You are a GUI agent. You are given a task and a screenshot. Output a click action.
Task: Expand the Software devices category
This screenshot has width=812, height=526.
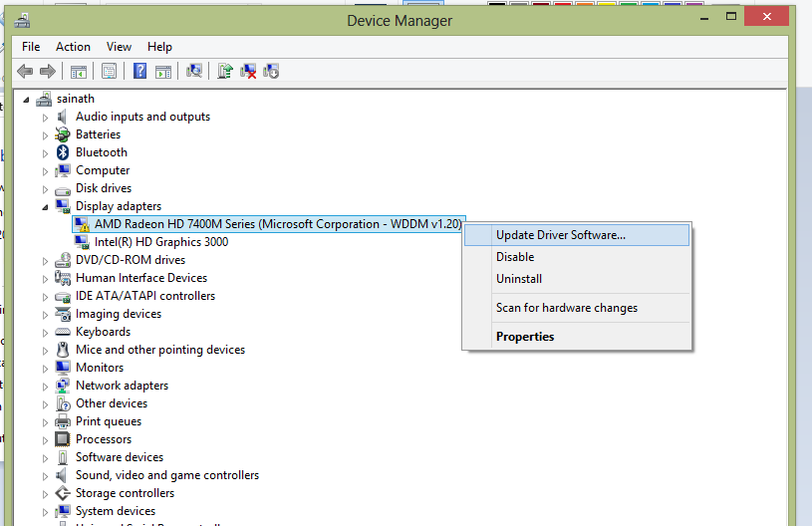click(x=45, y=458)
